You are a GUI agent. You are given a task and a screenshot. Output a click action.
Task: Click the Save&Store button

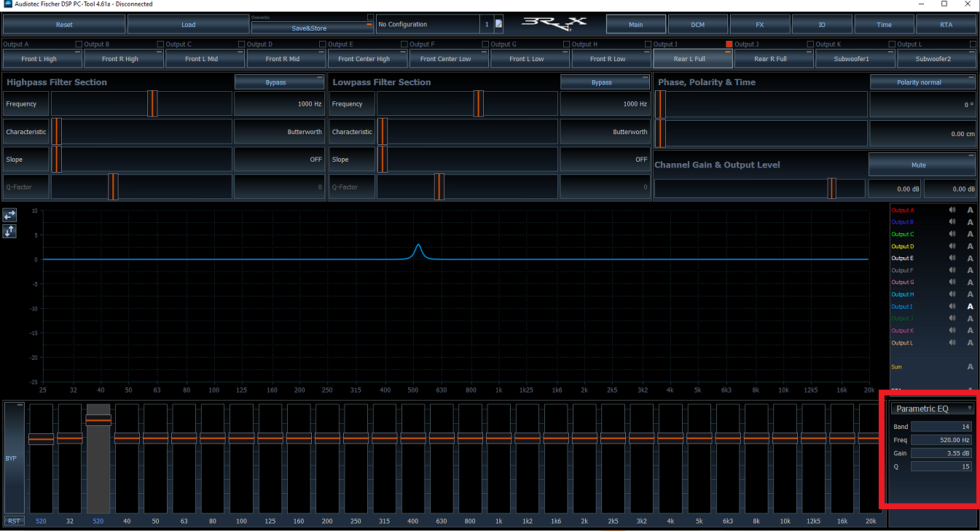[x=313, y=28]
